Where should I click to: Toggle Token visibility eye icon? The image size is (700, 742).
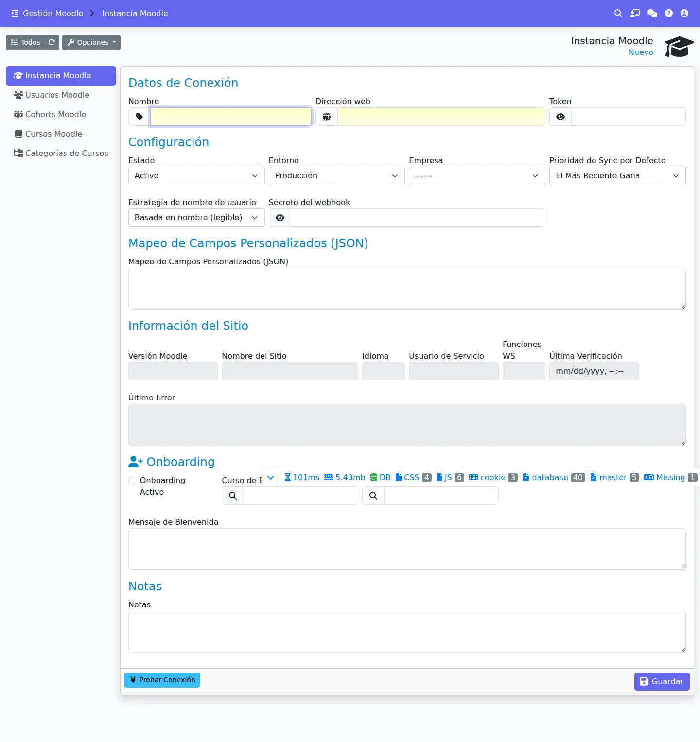560,117
